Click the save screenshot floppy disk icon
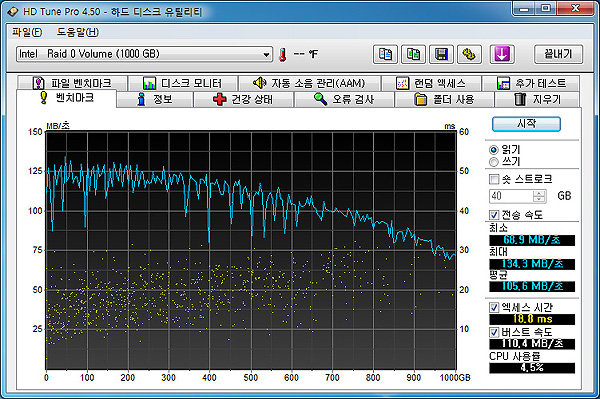This screenshot has width=600, height=399. pyautogui.click(x=441, y=54)
